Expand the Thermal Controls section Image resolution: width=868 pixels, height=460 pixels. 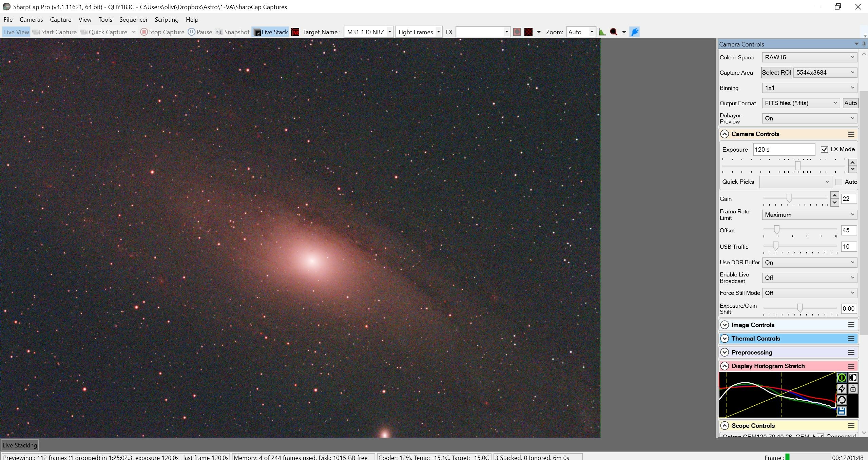pos(725,339)
